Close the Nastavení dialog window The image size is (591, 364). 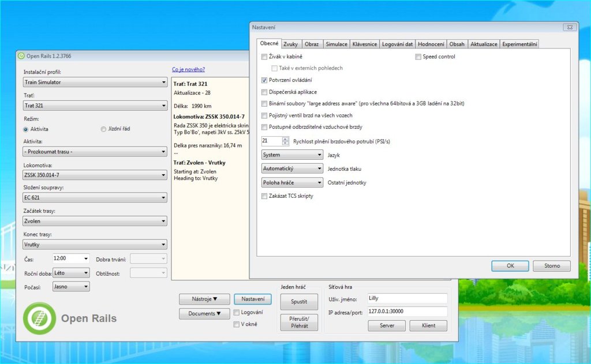pos(570,27)
